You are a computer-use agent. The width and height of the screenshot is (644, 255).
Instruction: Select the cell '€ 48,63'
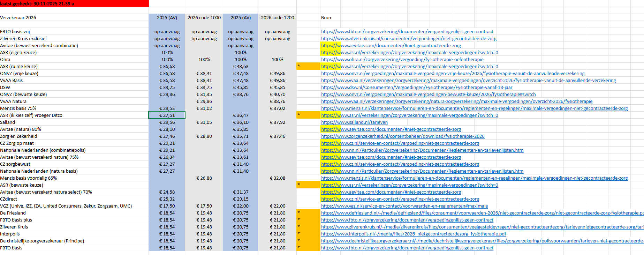coord(241,67)
